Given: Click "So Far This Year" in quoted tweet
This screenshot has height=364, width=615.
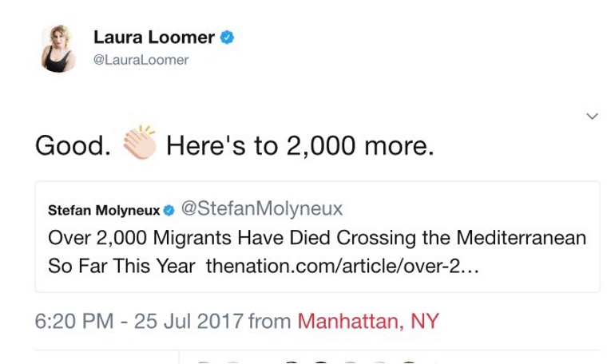Looking at the screenshot, I should (121, 266).
